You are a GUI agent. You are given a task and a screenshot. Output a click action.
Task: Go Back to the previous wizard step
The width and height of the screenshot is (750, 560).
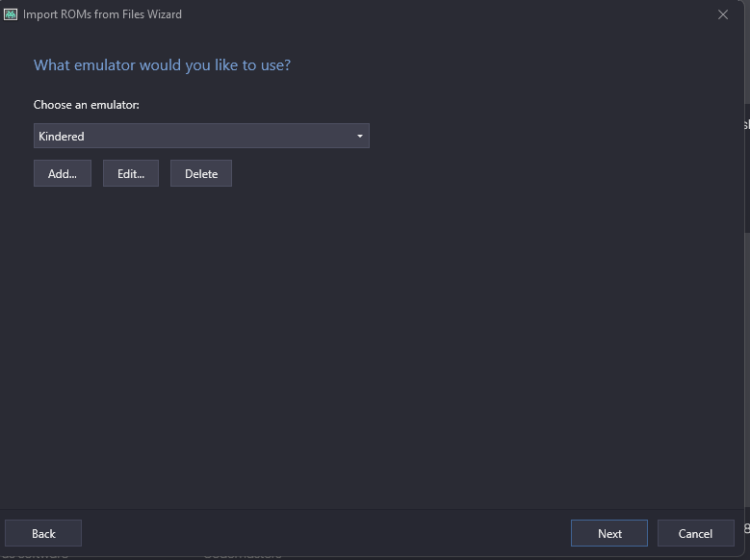click(x=43, y=533)
